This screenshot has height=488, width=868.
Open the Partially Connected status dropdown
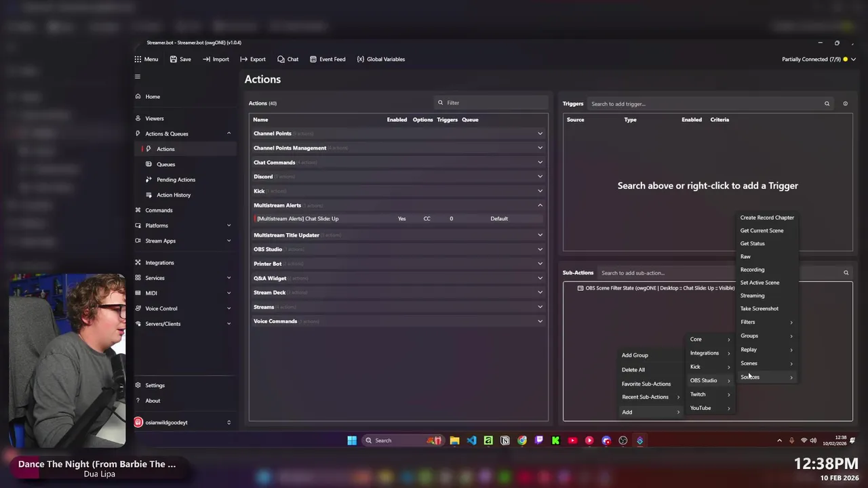818,59
